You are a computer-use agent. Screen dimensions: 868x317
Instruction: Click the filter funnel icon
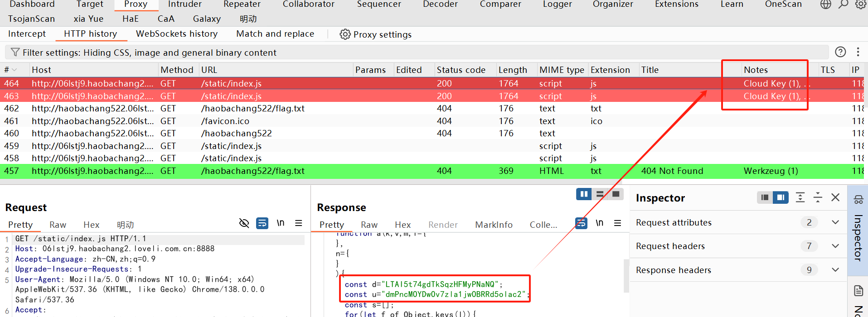15,53
